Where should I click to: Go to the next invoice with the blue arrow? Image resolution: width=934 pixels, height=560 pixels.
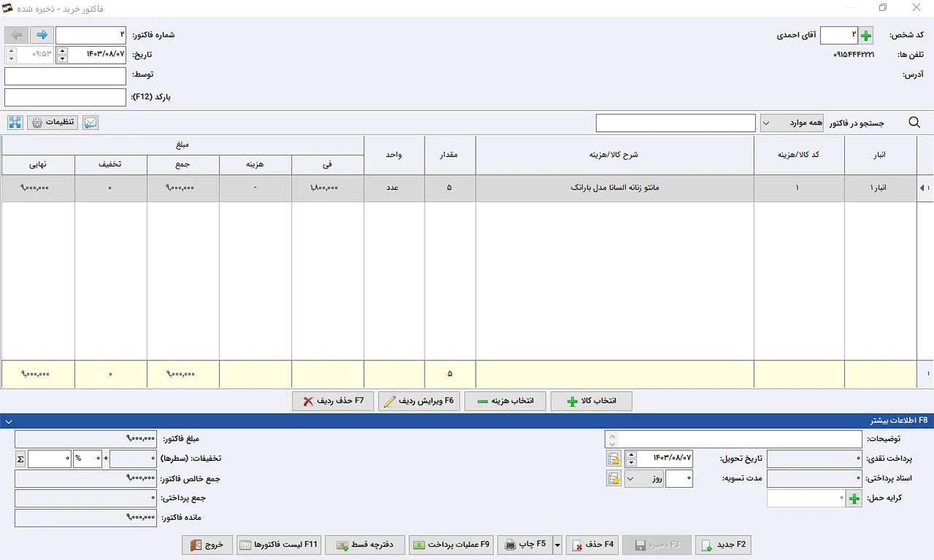tap(42, 35)
